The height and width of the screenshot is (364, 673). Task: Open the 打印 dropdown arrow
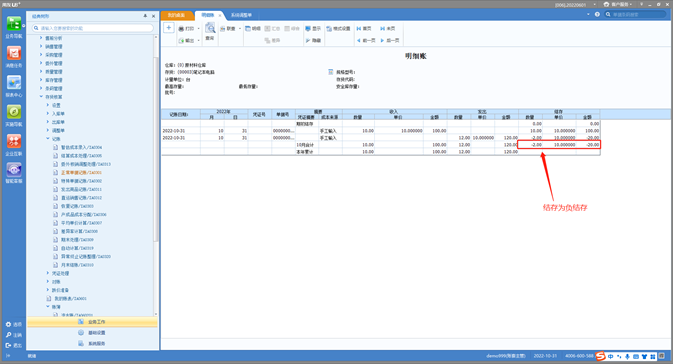[x=198, y=29]
